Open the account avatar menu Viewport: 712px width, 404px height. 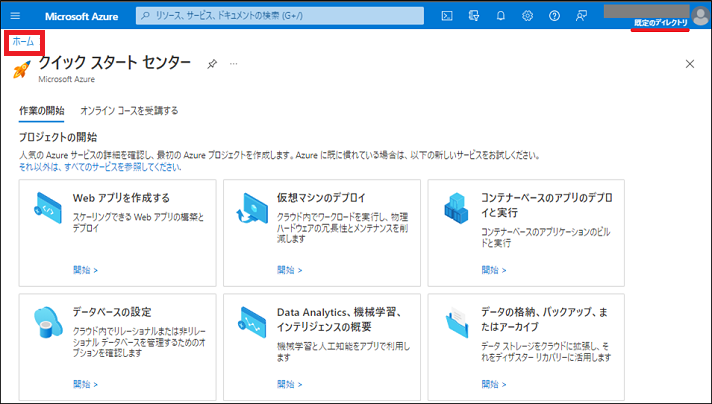pyautogui.click(x=700, y=16)
